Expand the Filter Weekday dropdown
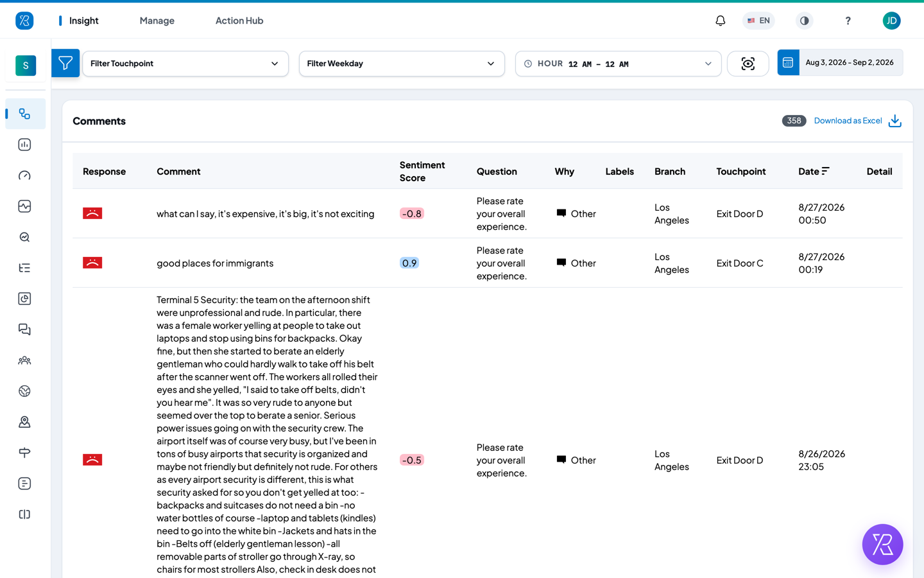Image resolution: width=924 pixels, height=578 pixels. [x=402, y=64]
